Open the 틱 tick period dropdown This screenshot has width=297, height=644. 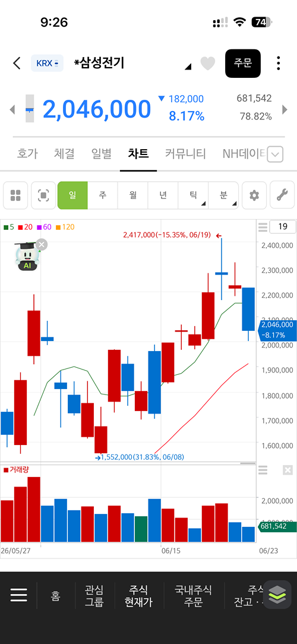pos(193,195)
